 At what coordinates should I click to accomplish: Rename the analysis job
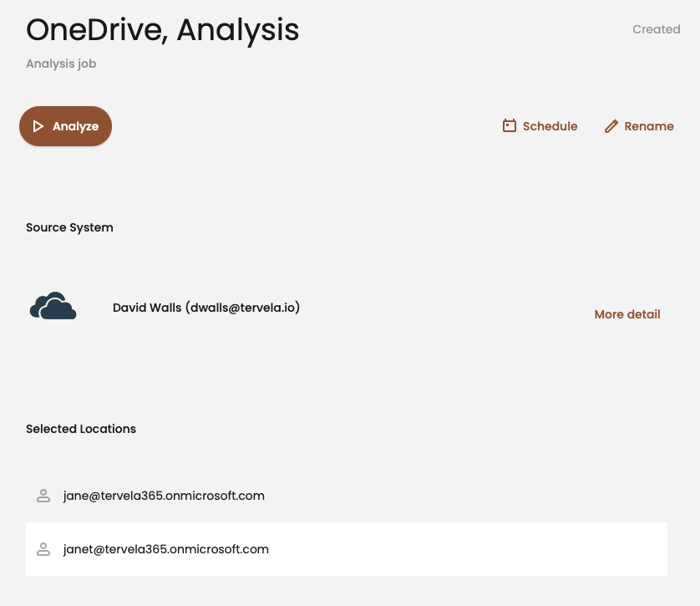point(639,126)
